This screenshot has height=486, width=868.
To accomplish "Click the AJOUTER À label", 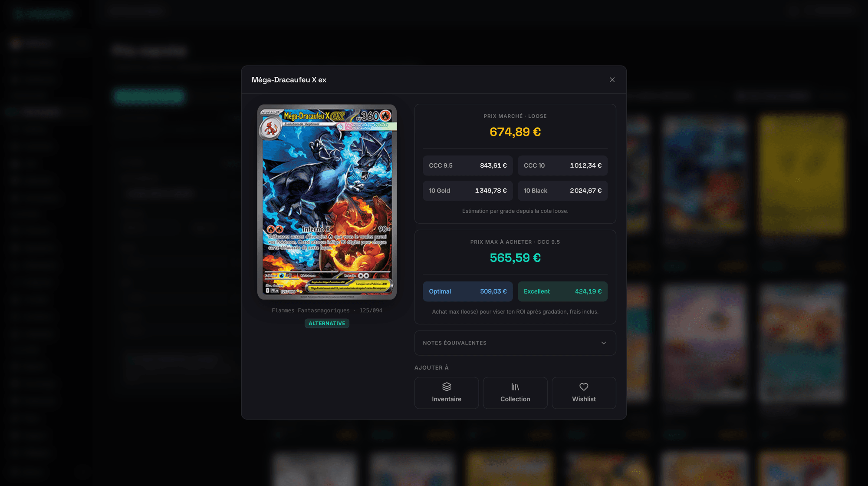I will [x=431, y=368].
